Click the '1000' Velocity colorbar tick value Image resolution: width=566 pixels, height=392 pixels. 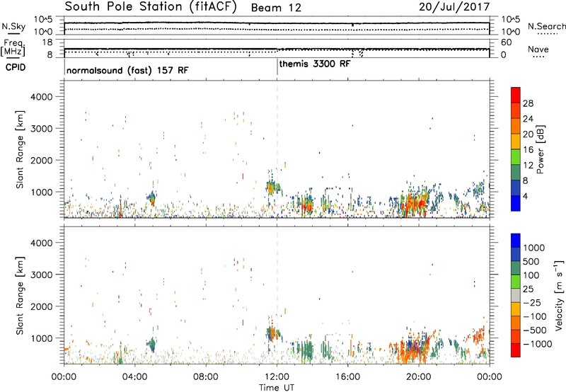point(534,248)
